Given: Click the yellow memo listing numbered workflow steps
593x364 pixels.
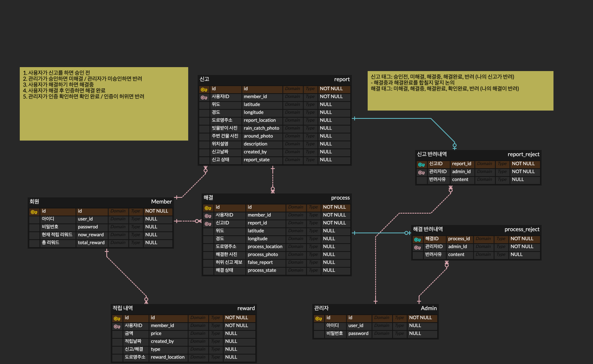Looking at the screenshot, I should (104, 104).
